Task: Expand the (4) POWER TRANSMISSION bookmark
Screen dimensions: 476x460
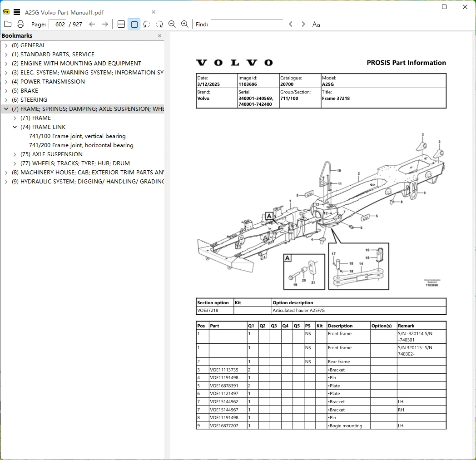Action: pyautogui.click(x=6, y=82)
